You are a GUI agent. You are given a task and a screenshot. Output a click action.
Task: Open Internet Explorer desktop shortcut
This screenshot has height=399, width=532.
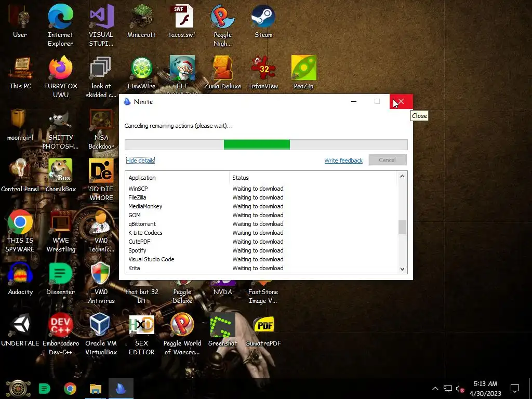pyautogui.click(x=60, y=25)
